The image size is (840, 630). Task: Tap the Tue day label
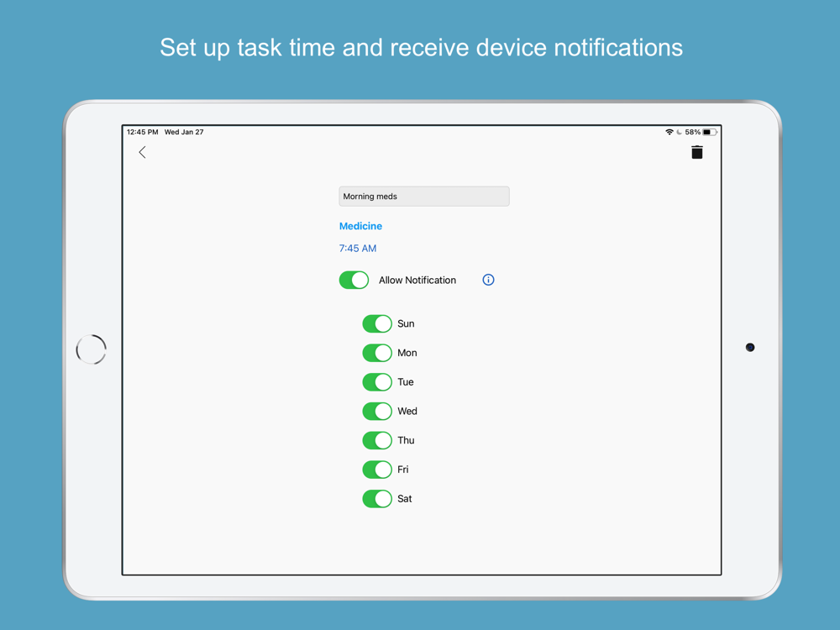coord(406,382)
